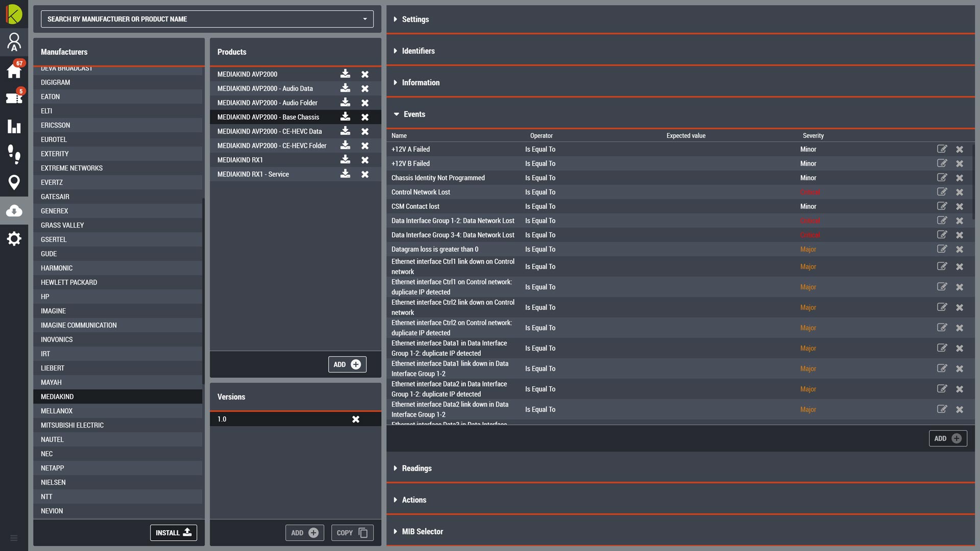Select EXTREME NETWORKS manufacturer

pos(118,168)
